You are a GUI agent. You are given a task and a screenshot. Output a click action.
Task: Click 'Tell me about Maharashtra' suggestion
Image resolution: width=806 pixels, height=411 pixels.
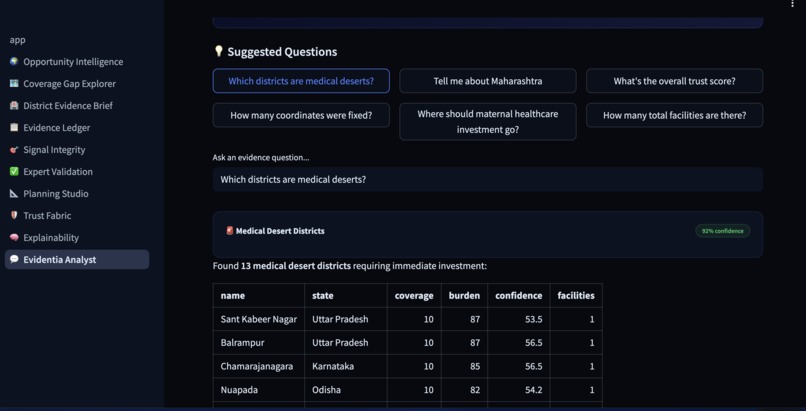[x=488, y=81]
